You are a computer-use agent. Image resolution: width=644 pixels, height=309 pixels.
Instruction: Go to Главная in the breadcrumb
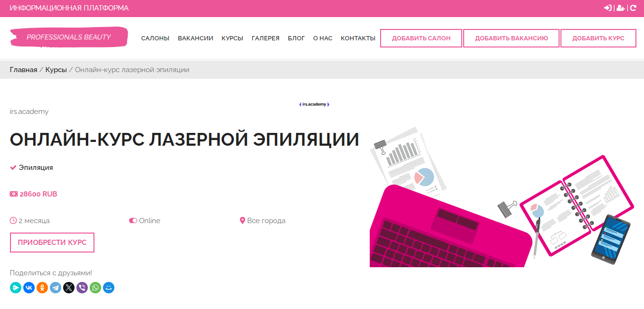(x=23, y=70)
